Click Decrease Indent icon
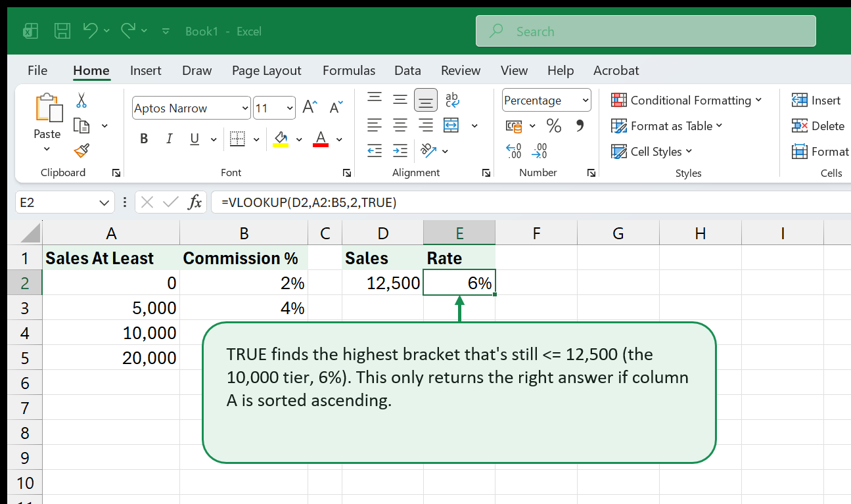This screenshot has width=851, height=504. tap(375, 150)
